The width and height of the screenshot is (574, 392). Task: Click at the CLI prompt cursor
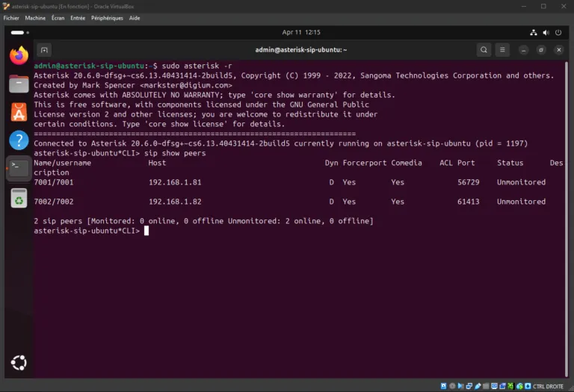pos(146,231)
